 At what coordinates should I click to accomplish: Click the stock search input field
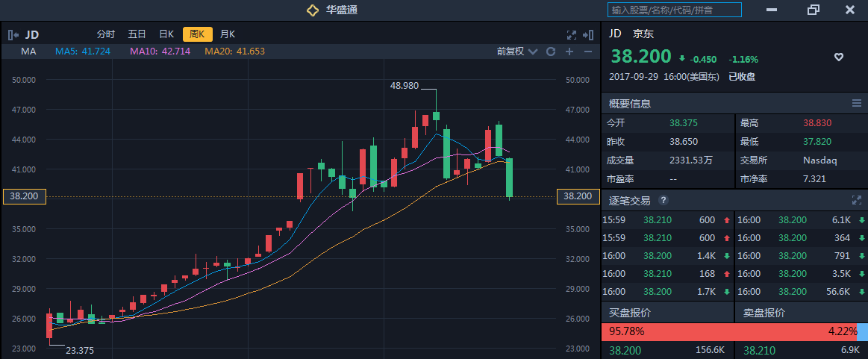pos(675,10)
